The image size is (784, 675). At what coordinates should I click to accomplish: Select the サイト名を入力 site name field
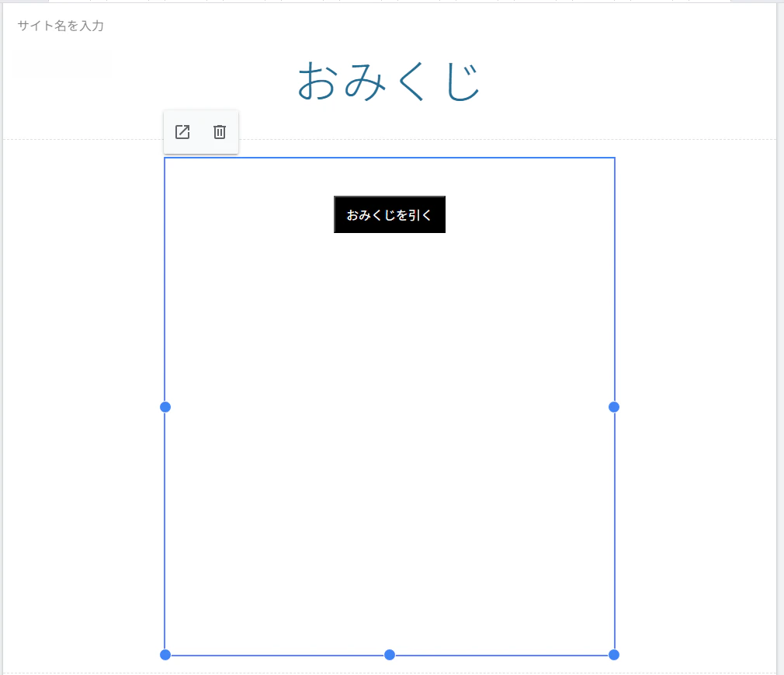pyautogui.click(x=61, y=26)
